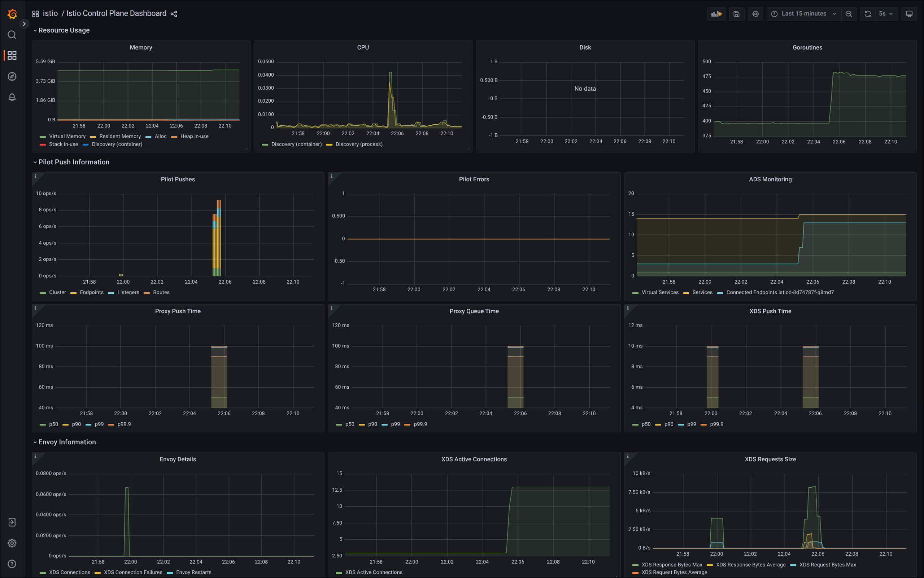
Task: Toggle Heap in-use series in Memory legend
Action: point(194,137)
